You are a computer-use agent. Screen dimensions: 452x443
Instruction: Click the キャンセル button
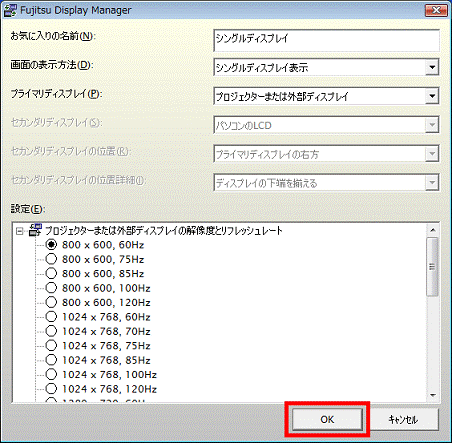click(403, 419)
